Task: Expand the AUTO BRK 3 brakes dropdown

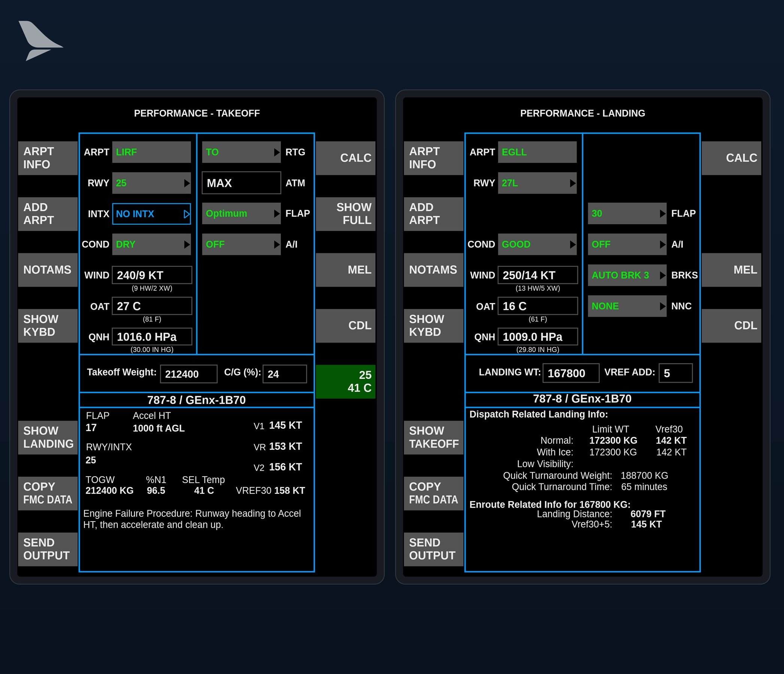Action: point(627,275)
